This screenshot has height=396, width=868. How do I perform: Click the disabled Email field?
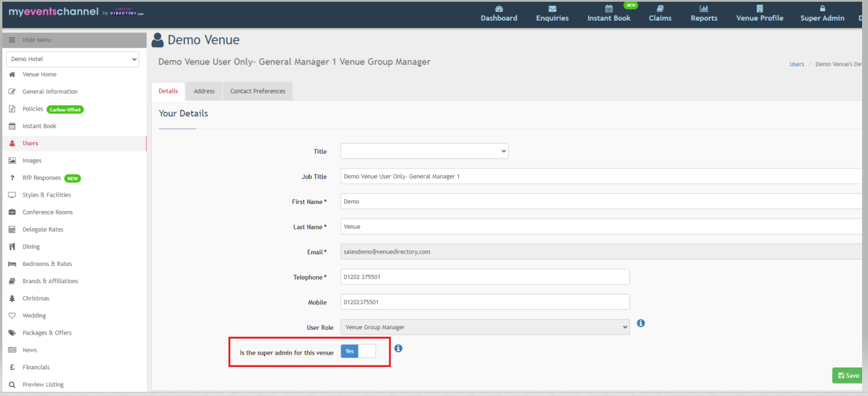[x=602, y=252]
